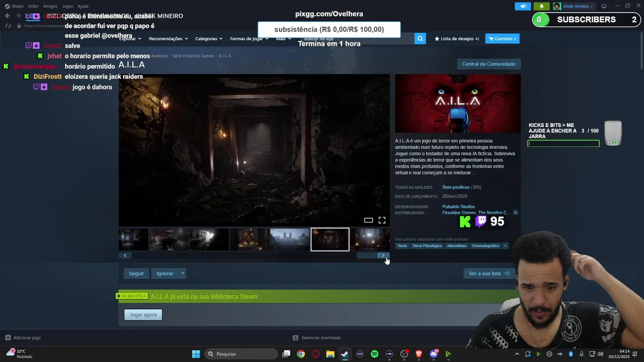Open the Pulsatrix Studios developer link
644x362 pixels.
458,207
